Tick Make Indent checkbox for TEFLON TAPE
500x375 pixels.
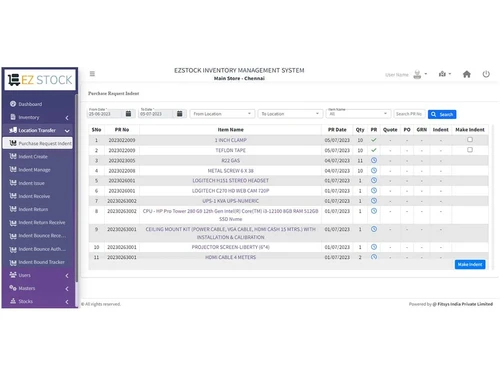pyautogui.click(x=470, y=150)
